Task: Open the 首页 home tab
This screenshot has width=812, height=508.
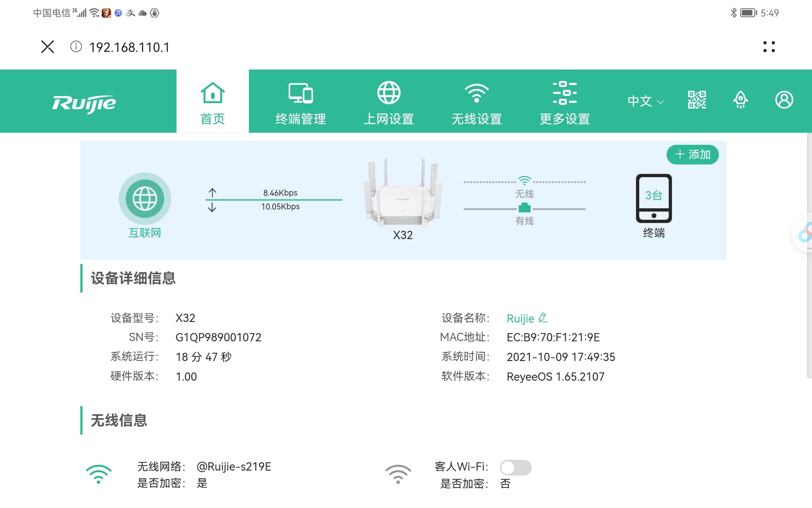Action: pos(213,101)
